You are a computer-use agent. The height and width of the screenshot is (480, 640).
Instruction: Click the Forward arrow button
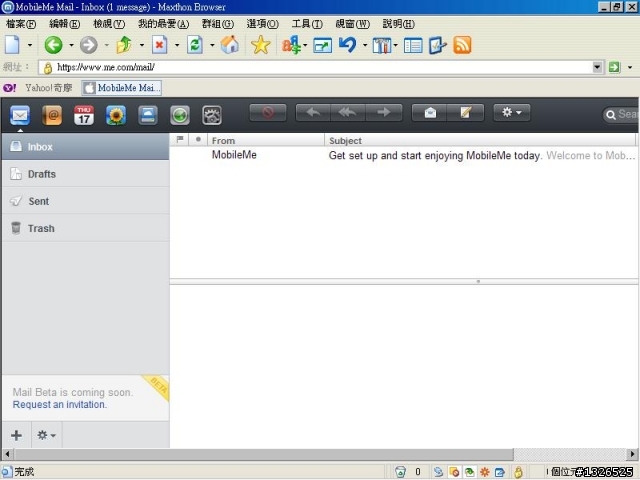pos(384,112)
